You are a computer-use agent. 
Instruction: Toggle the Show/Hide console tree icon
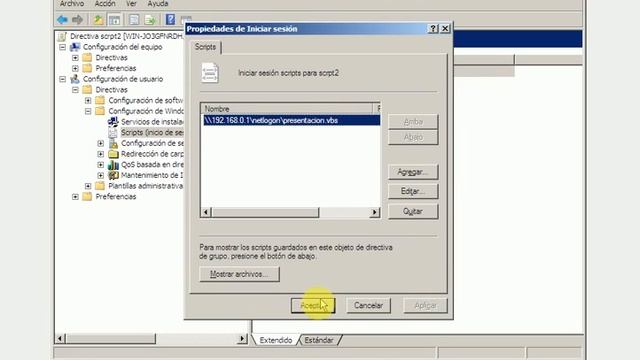tap(114, 19)
